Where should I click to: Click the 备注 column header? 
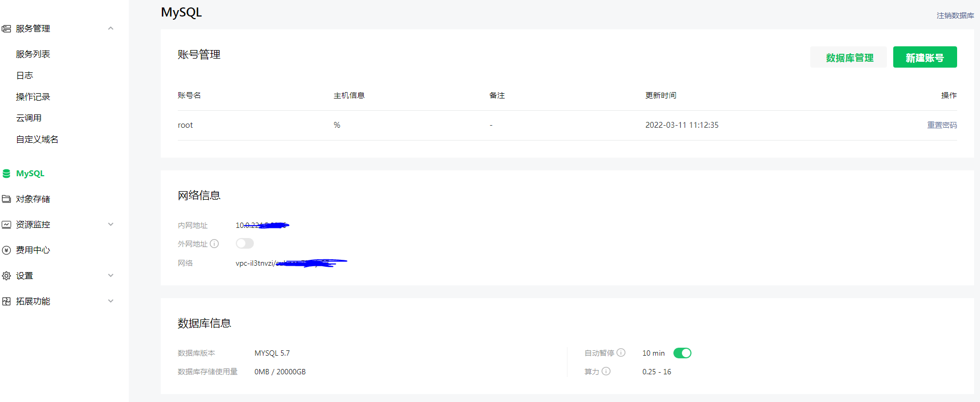(497, 95)
